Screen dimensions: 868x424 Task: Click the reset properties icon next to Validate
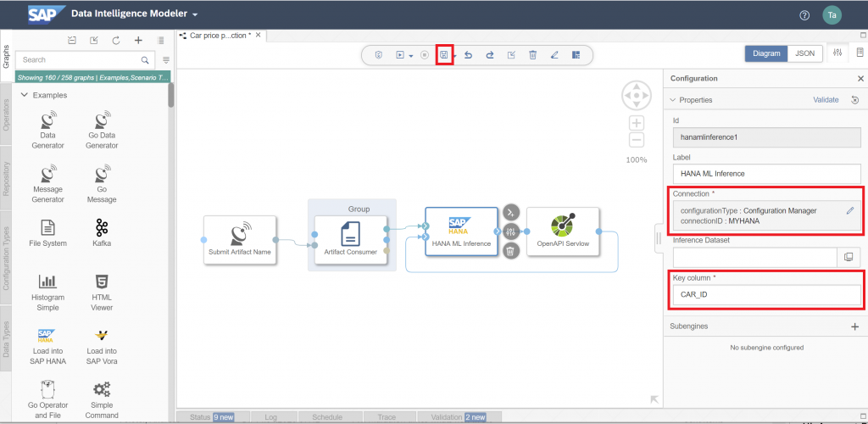(855, 100)
